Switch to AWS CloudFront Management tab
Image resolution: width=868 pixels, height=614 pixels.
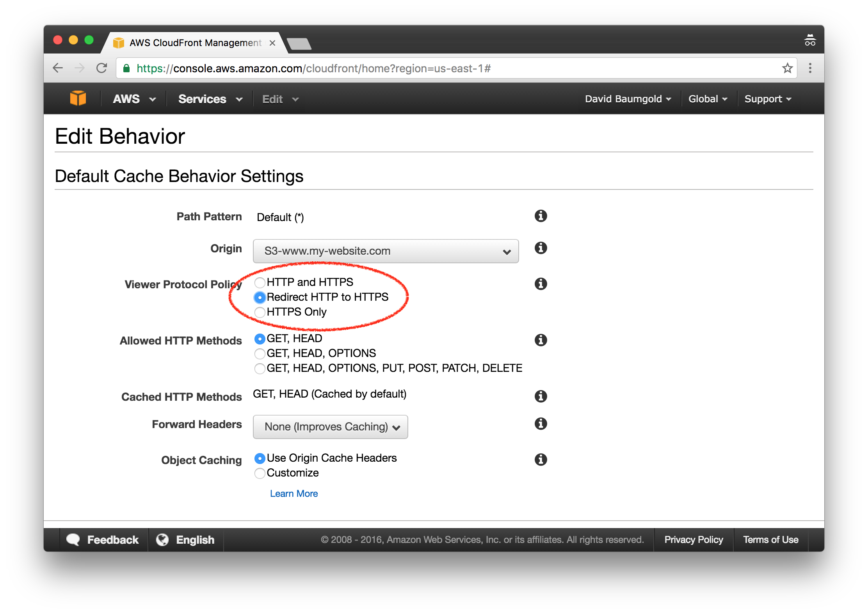[x=195, y=43]
